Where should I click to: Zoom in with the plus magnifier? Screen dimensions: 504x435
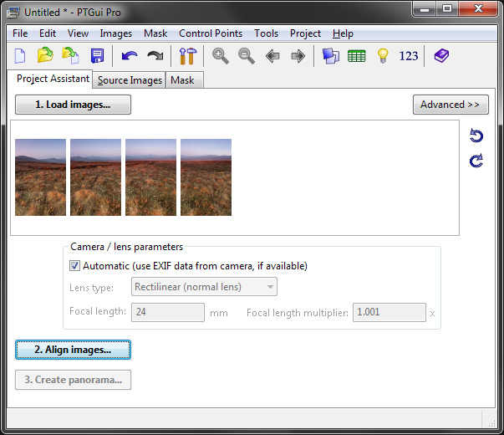pos(221,56)
